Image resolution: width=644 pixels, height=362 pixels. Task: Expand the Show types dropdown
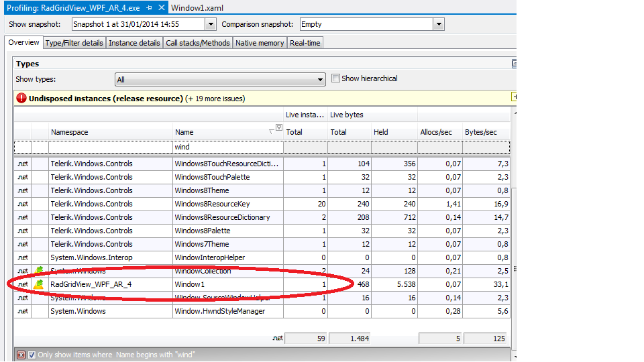click(320, 80)
